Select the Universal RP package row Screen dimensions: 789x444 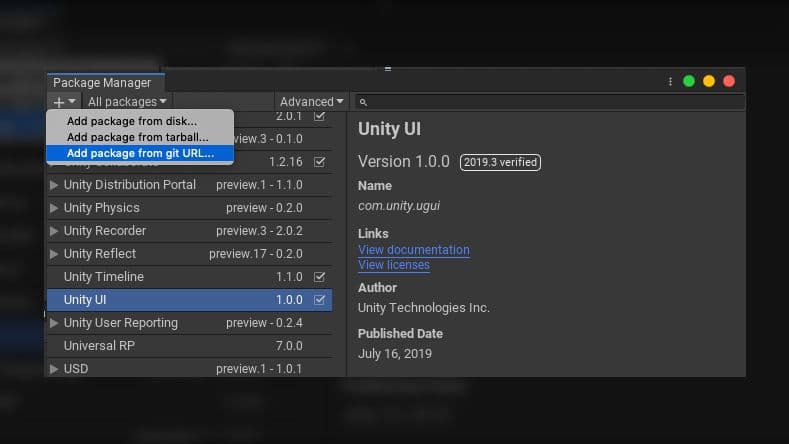[x=190, y=346]
